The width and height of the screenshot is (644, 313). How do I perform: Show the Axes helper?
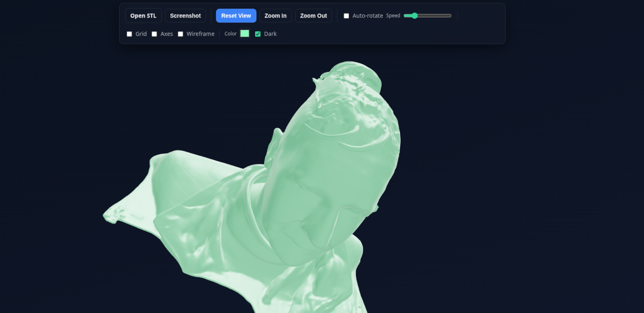154,33
